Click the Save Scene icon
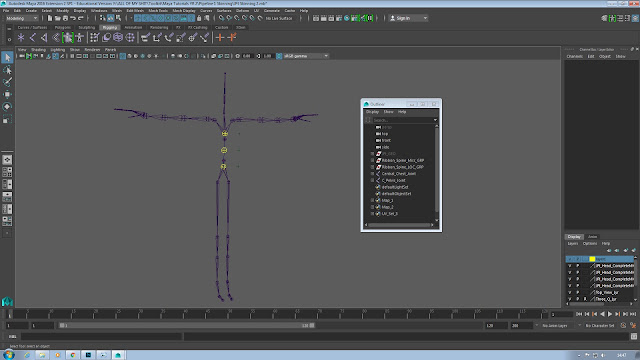The image size is (640, 360). 65,18
